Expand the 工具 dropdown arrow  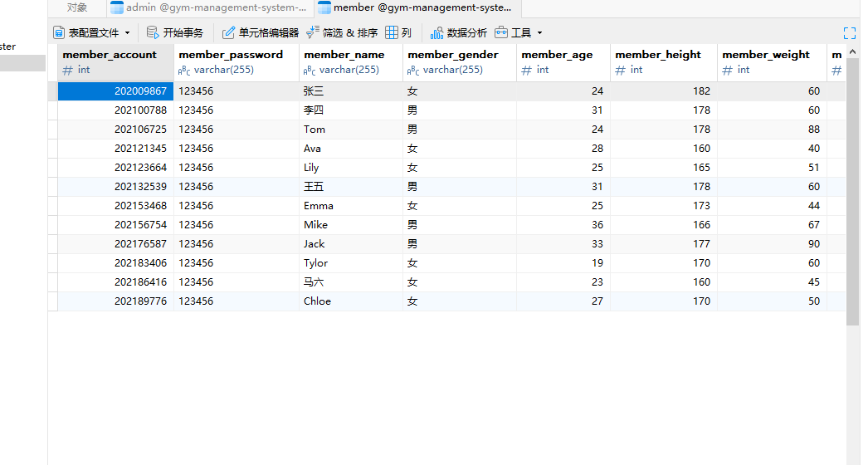pyautogui.click(x=539, y=33)
